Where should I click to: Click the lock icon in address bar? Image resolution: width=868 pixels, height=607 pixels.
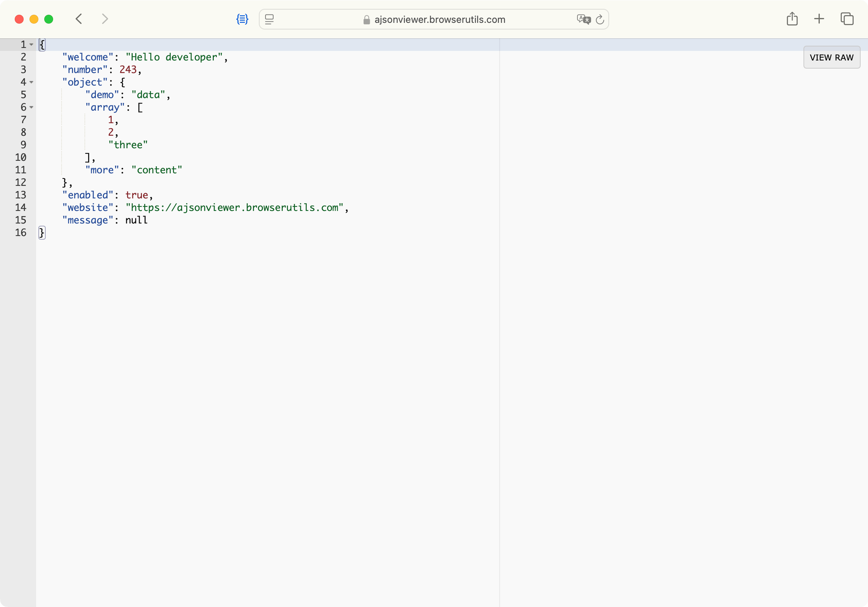pos(366,20)
